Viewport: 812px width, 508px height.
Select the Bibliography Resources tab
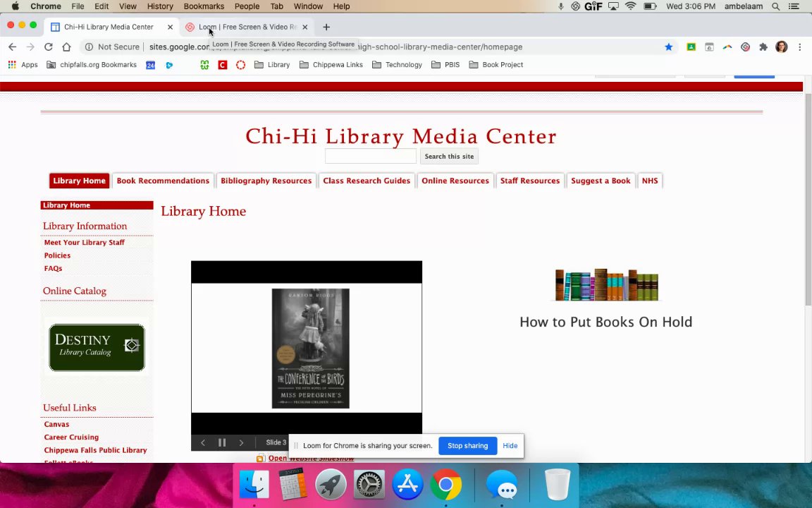[x=266, y=181]
